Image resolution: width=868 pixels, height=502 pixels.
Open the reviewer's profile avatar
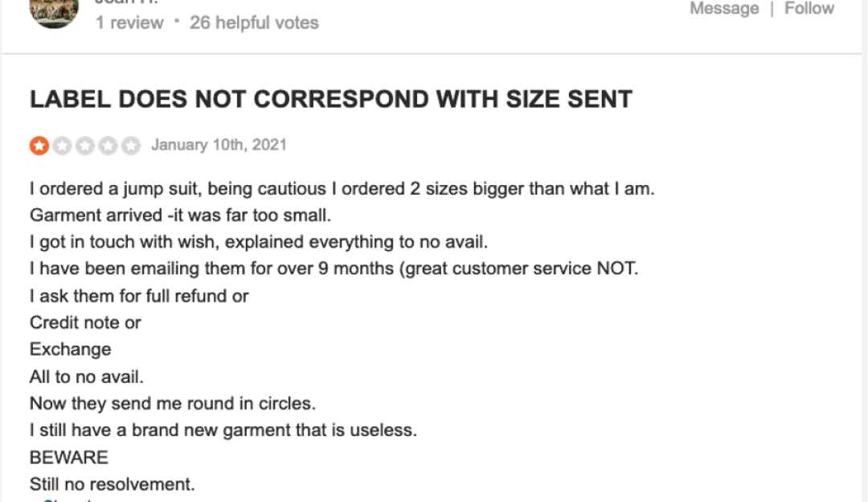coord(54,11)
